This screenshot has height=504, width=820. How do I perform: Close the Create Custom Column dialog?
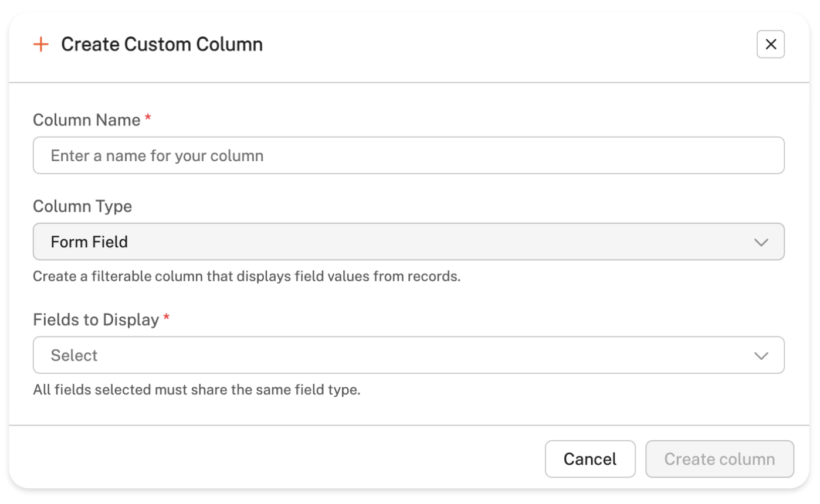(770, 45)
